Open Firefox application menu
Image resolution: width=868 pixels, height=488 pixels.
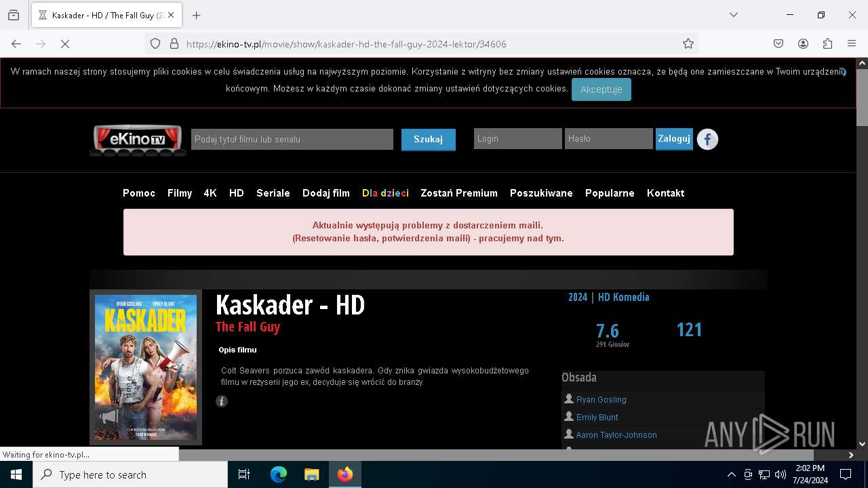(852, 43)
